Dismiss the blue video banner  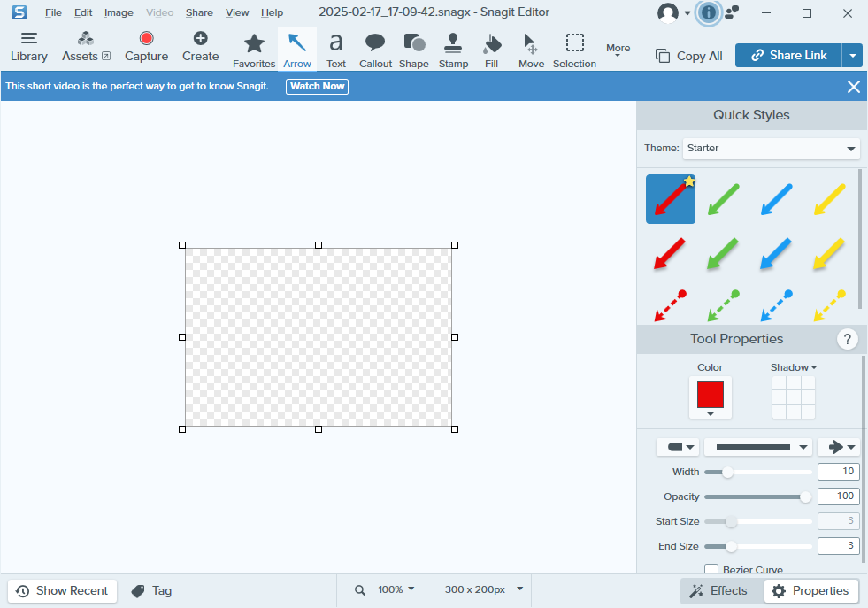pos(854,87)
